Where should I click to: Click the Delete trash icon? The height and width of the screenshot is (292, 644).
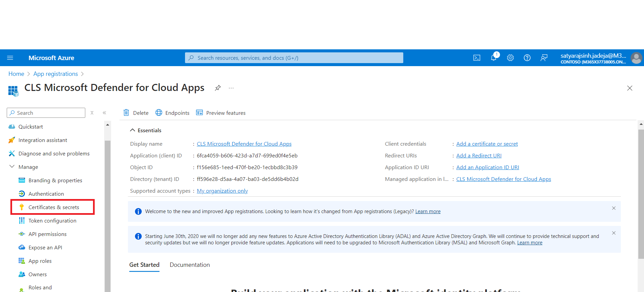click(126, 112)
